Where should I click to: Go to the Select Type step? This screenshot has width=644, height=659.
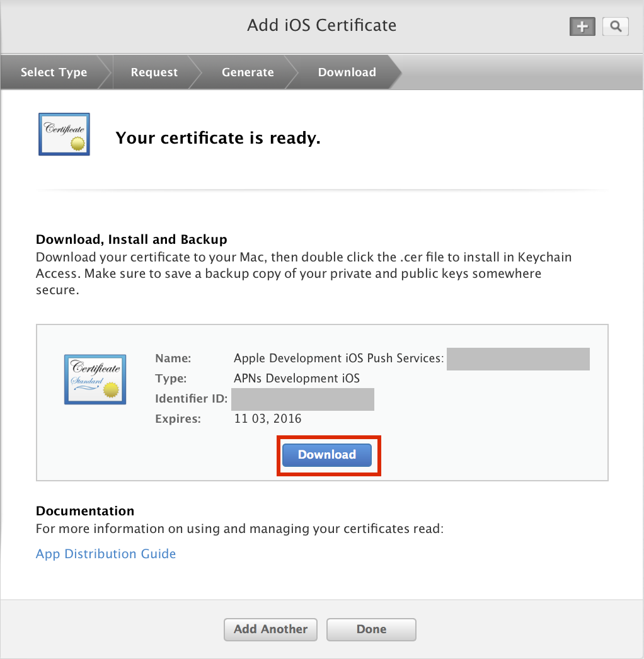[x=54, y=72]
